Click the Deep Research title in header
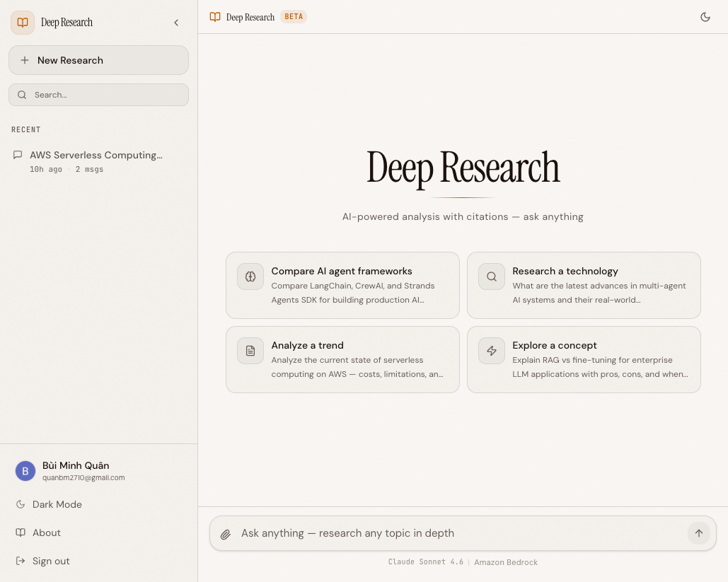Viewport: 728px width, 582px height. coord(250,17)
